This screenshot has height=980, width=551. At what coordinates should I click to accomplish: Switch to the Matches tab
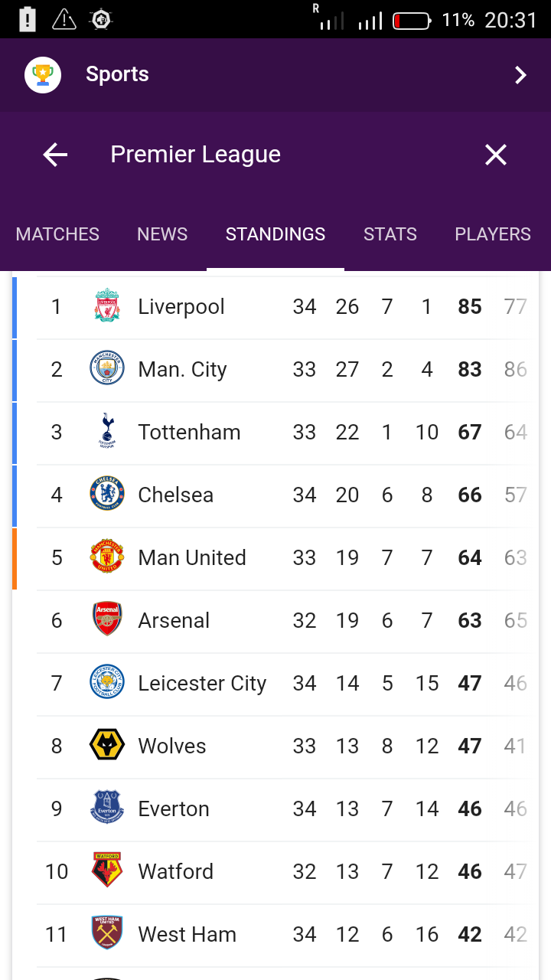click(x=57, y=234)
